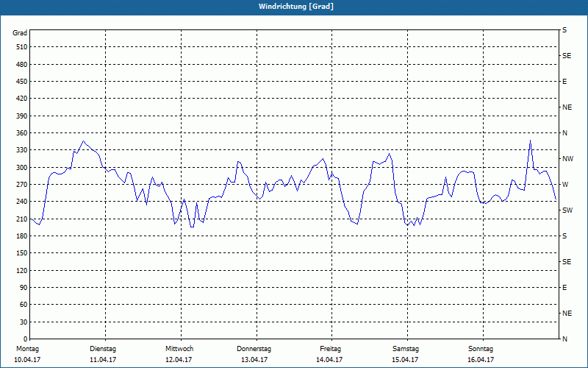Click the blue line's highest Sonntag peak
588x368 pixels.
(x=530, y=141)
